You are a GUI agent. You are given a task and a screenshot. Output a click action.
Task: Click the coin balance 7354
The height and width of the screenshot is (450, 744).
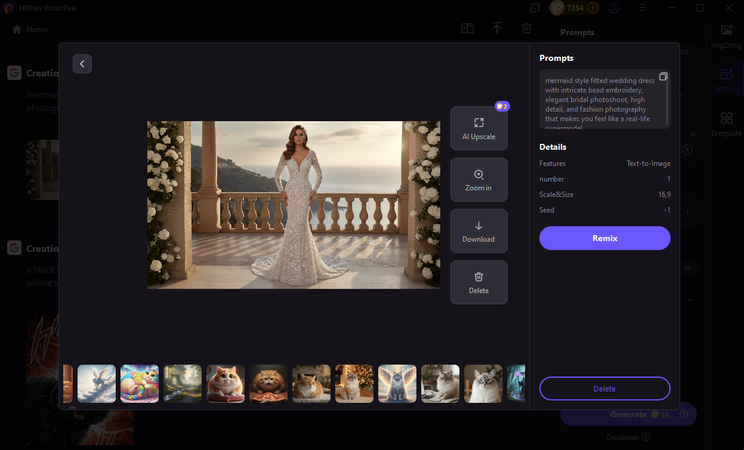(575, 8)
